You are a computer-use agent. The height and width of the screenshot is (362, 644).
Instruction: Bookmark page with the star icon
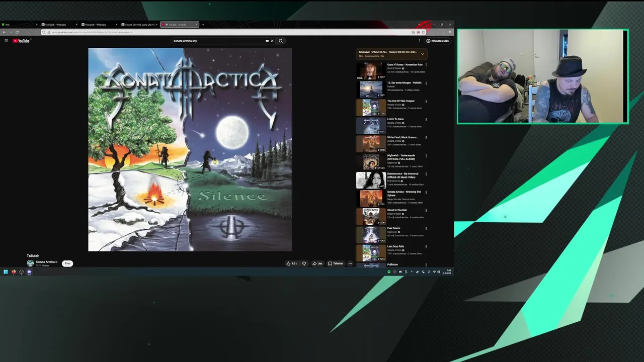(x=424, y=32)
